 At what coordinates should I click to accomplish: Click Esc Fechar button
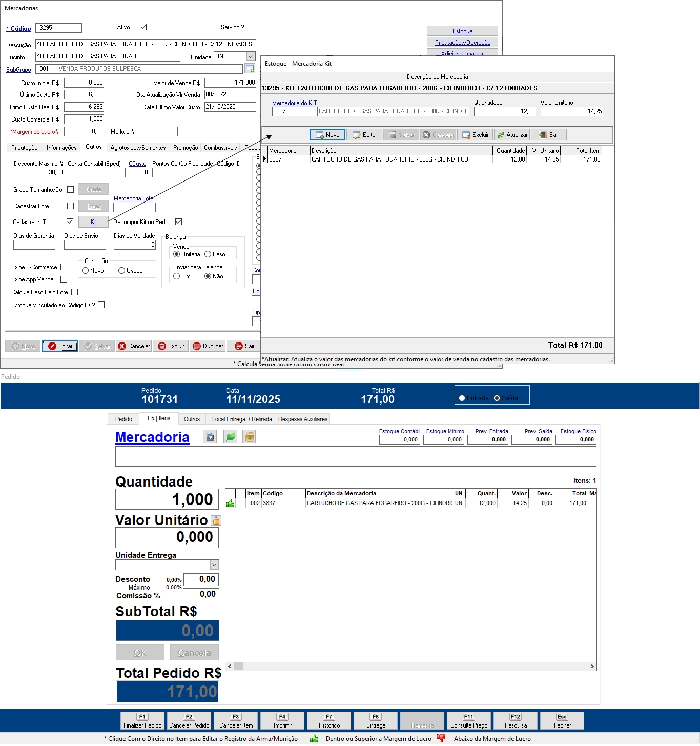click(x=562, y=721)
